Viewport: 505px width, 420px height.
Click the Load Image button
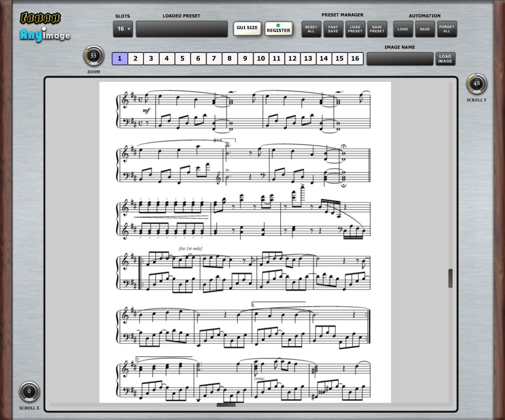point(445,59)
